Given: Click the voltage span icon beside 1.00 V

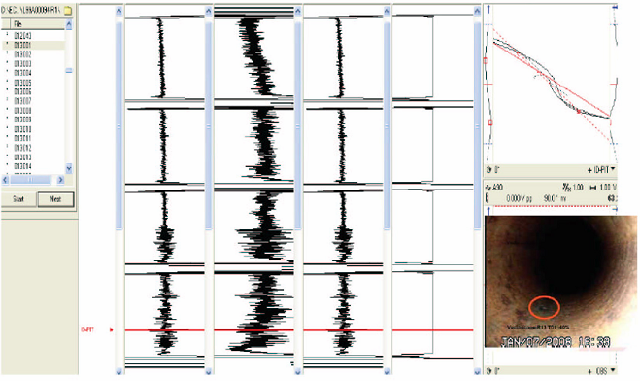Looking at the screenshot, I should [594, 187].
